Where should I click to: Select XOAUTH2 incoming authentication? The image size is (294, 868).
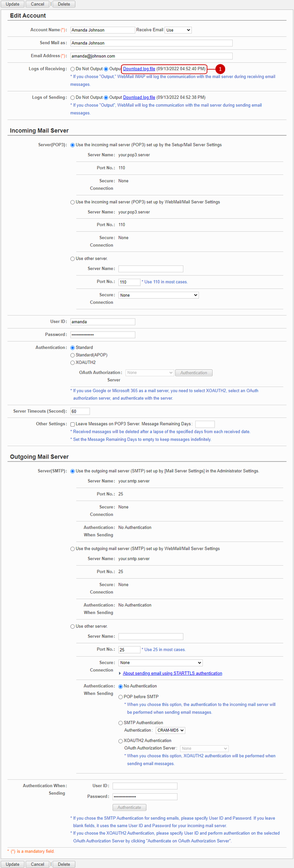(73, 363)
